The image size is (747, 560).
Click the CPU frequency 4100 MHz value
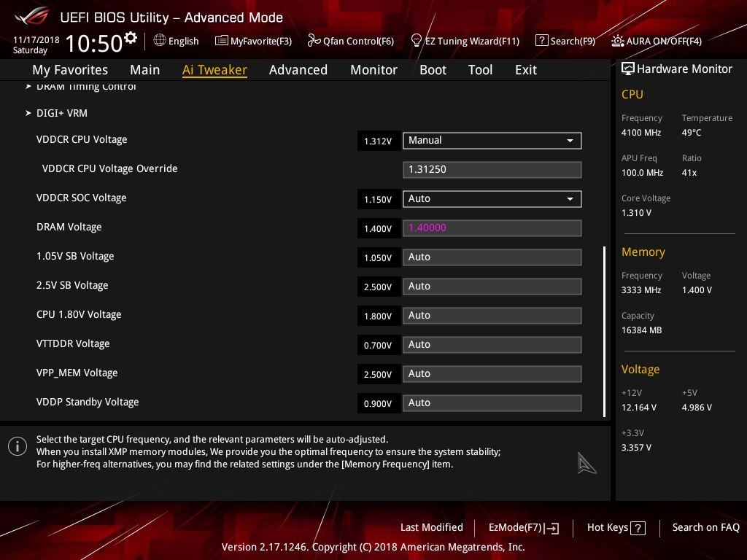point(641,133)
